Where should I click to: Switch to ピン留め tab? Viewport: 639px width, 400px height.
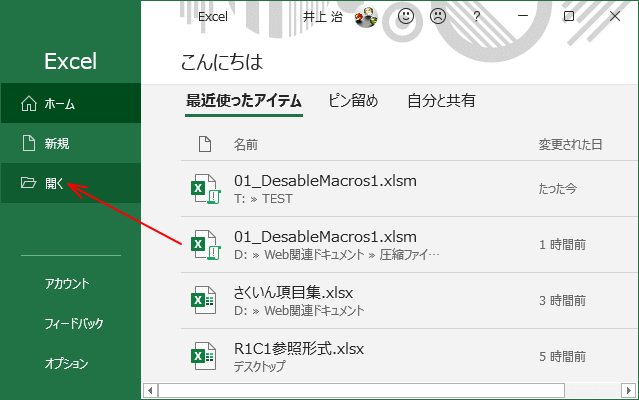click(x=353, y=101)
